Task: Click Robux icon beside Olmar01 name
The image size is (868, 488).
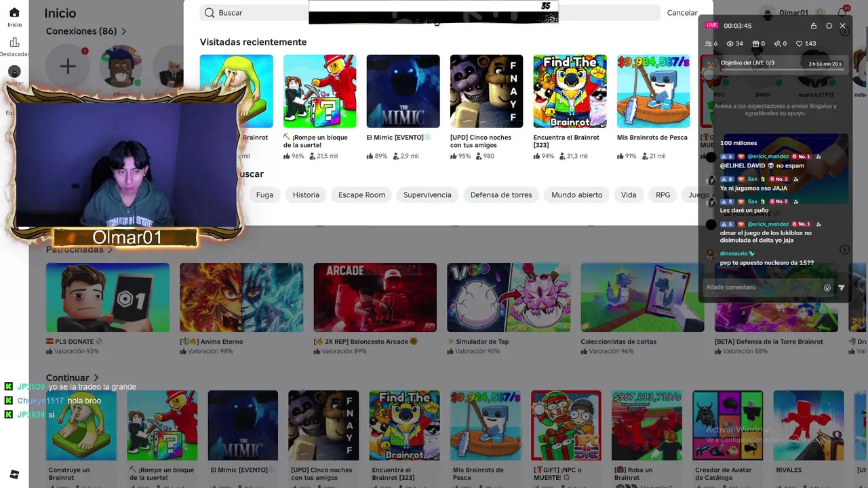Action: click(x=821, y=13)
